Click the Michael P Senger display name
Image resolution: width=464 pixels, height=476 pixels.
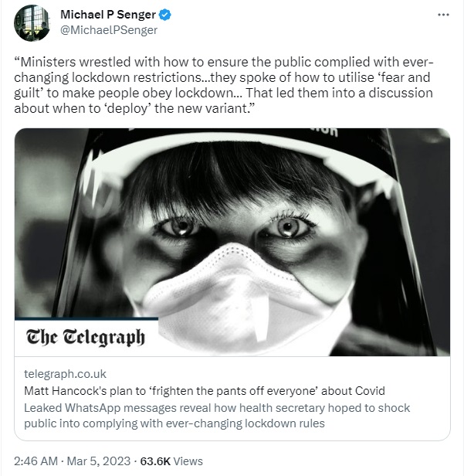[108, 15]
